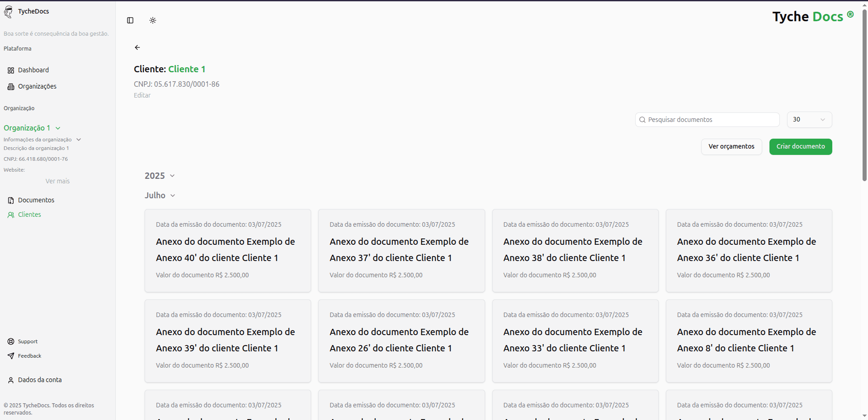This screenshot has height=420, width=868.
Task: Click the Documentos file icon
Action: (x=11, y=201)
